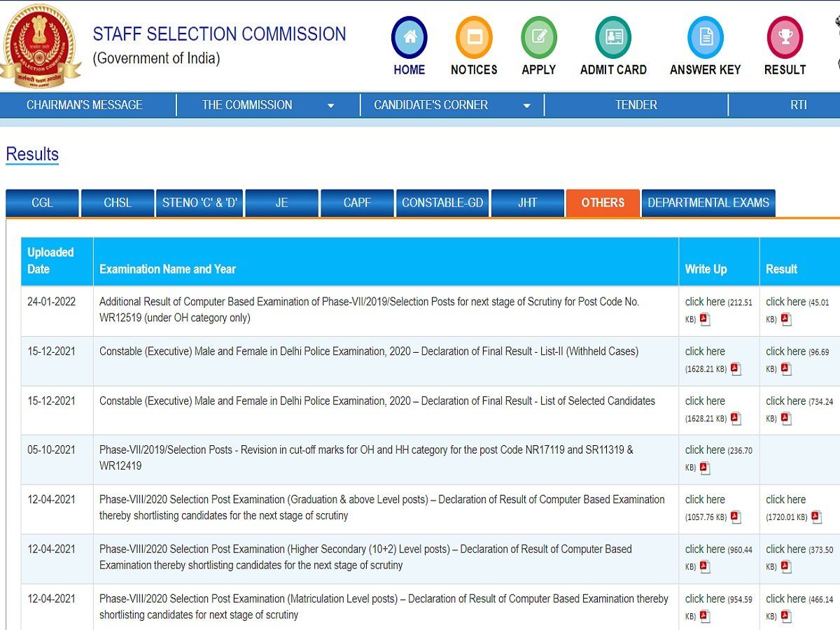840x630 pixels.
Task: Open Result PDF icon for List of Selected Candidates
Action: pos(786,419)
